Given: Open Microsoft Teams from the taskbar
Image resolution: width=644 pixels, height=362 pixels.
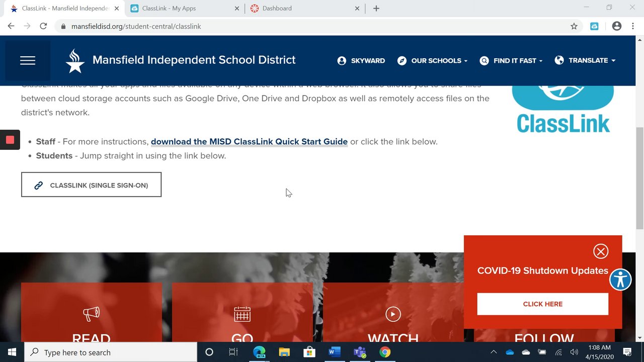Looking at the screenshot, I should pos(360,352).
